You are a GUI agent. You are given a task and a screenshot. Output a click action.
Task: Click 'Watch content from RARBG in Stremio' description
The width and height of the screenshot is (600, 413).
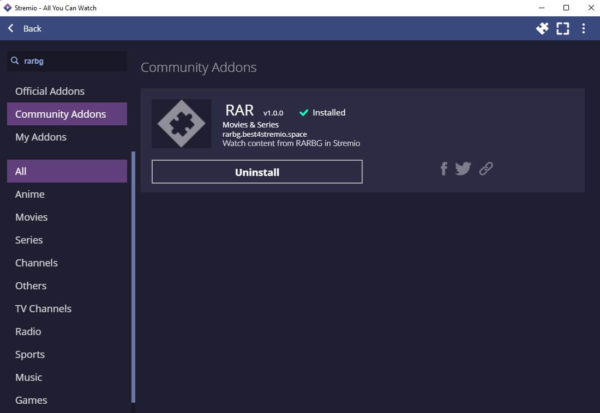tap(291, 143)
